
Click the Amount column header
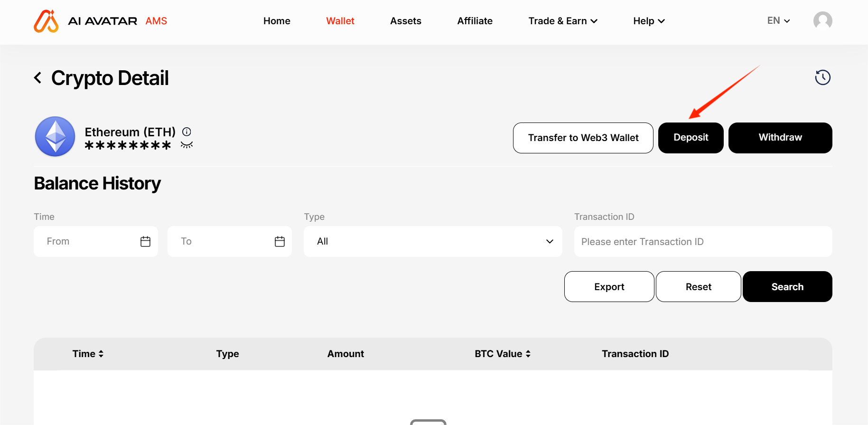345,354
